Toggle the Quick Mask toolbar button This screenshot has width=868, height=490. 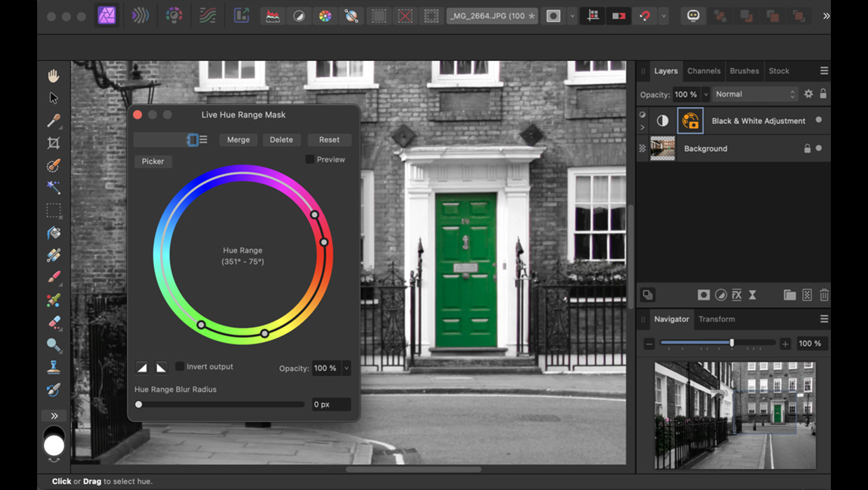(554, 15)
